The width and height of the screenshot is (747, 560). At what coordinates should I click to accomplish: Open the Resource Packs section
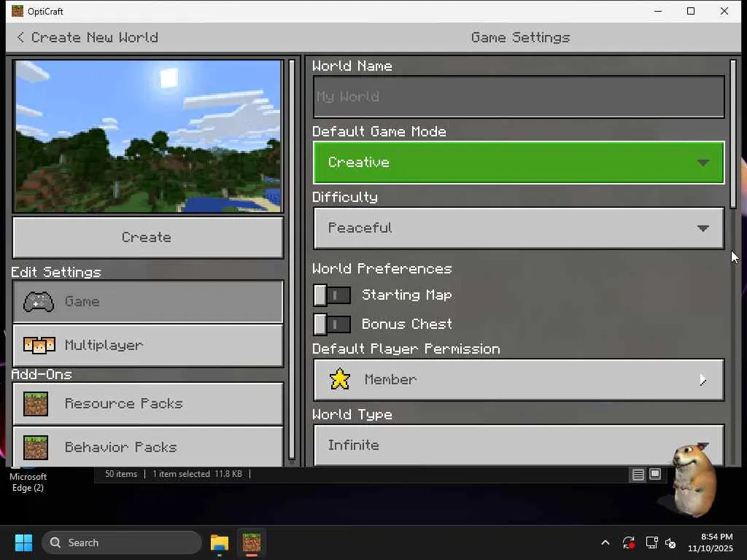[148, 404]
